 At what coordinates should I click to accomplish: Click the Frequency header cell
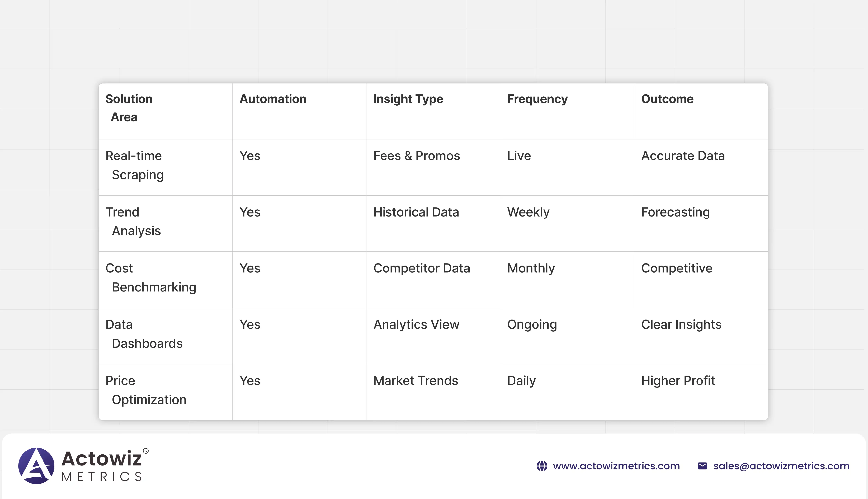[537, 99]
